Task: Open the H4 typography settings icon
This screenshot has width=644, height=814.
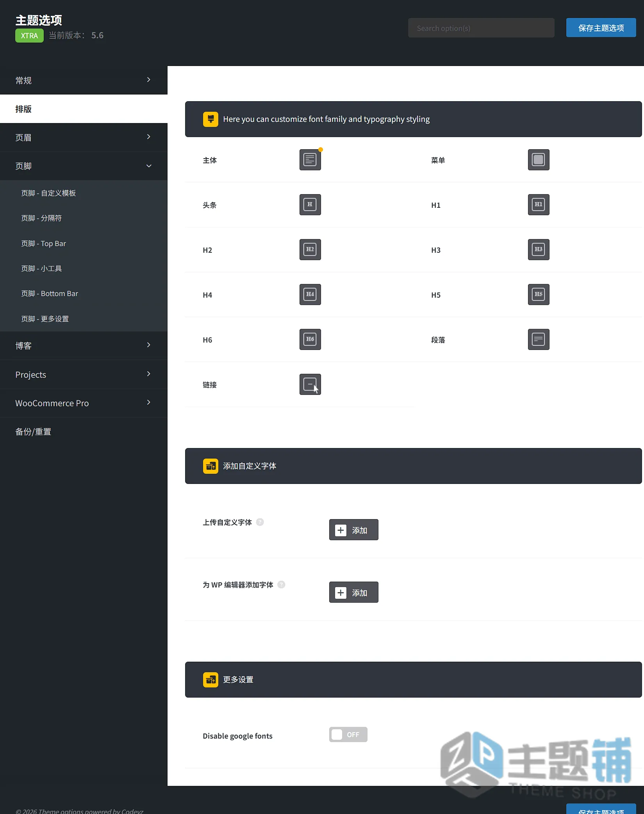Action: point(310,295)
